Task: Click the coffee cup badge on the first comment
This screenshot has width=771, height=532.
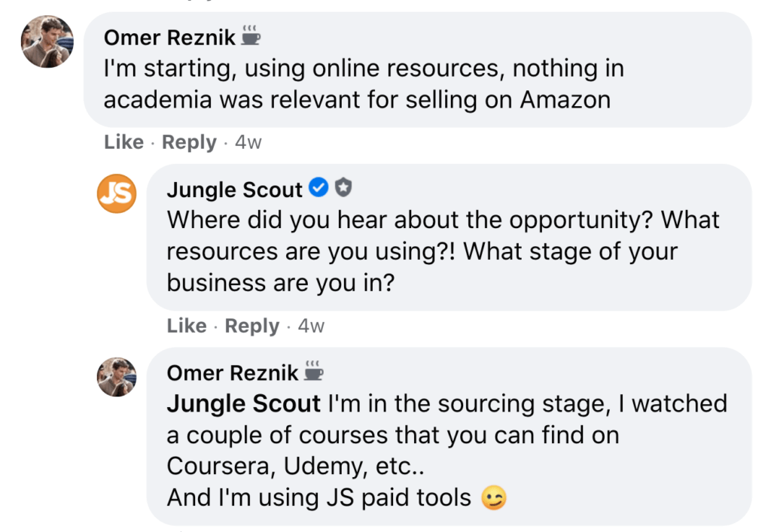Action: point(250,35)
